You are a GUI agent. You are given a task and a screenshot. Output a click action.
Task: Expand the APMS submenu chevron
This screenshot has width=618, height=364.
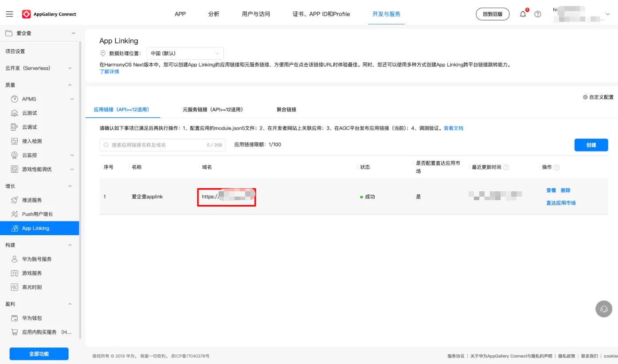pos(72,99)
